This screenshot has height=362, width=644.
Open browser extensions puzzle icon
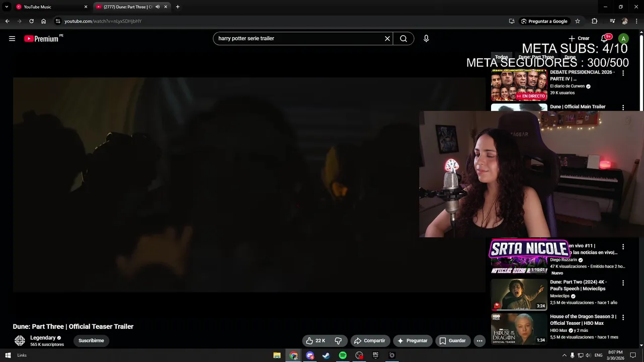coord(594,21)
